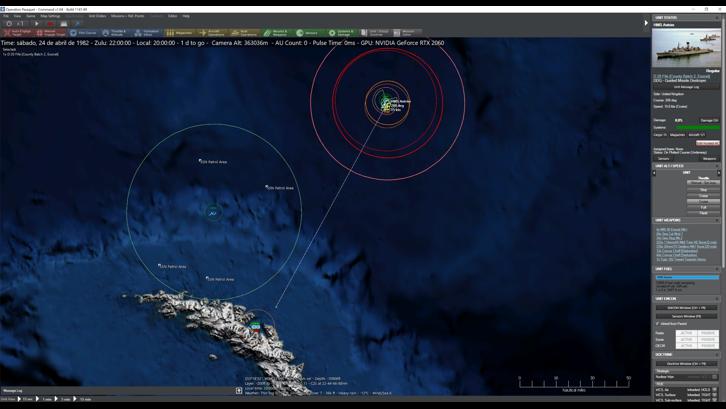Open the Message Log bar at the bottom
Image resolution: width=726 pixels, height=409 pixels.
point(117,390)
